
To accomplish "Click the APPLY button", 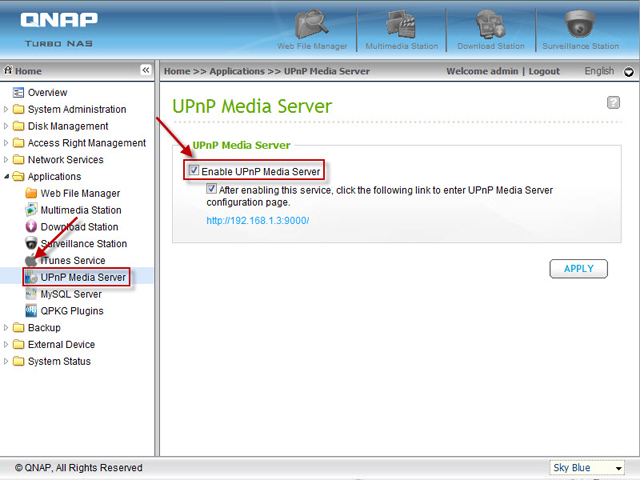I will [x=578, y=269].
